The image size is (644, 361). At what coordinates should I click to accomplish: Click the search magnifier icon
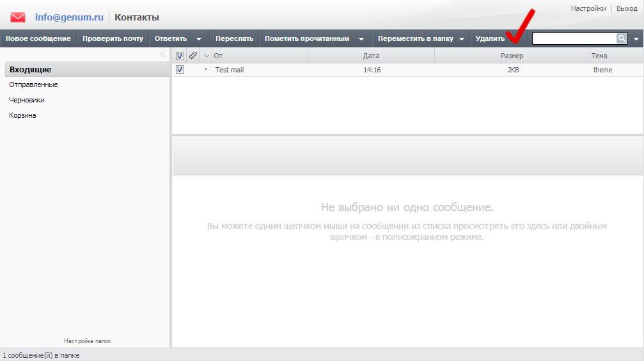(622, 38)
